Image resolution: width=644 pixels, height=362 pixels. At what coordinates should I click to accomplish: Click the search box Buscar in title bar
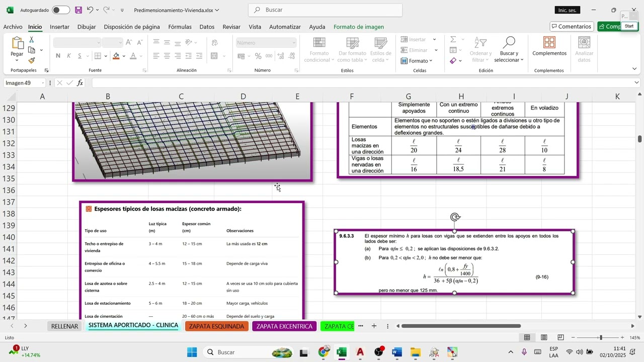click(325, 10)
